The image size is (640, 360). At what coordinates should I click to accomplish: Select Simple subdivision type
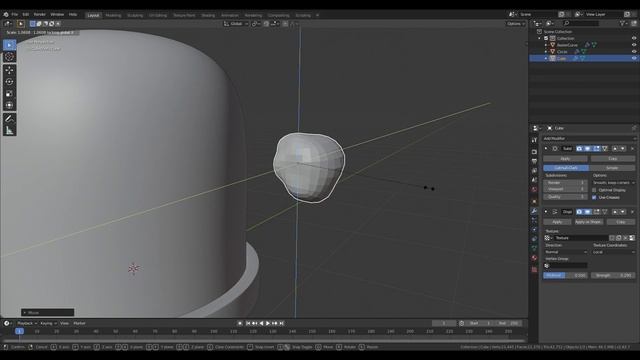pos(612,168)
